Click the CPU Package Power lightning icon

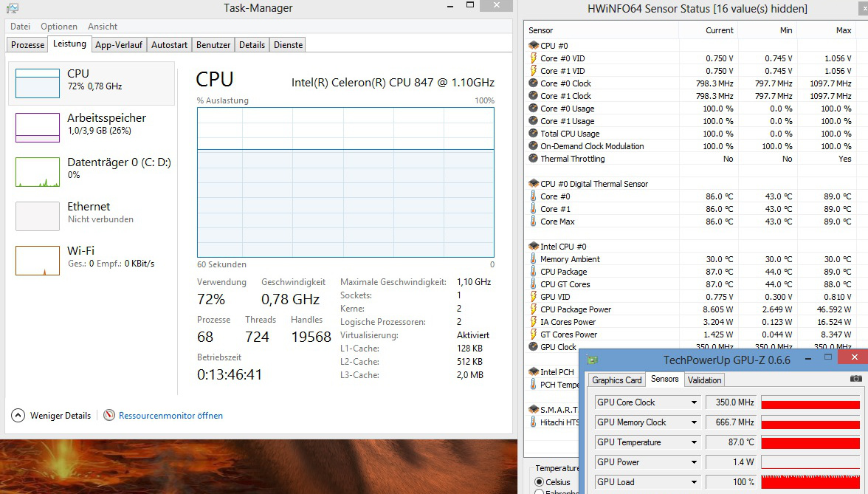click(x=534, y=309)
